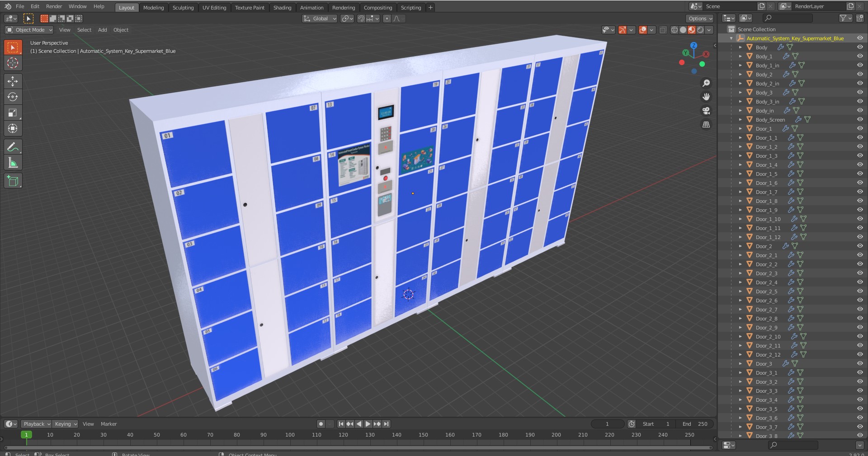
Task: Toggle snapping magnet
Action: (361, 19)
